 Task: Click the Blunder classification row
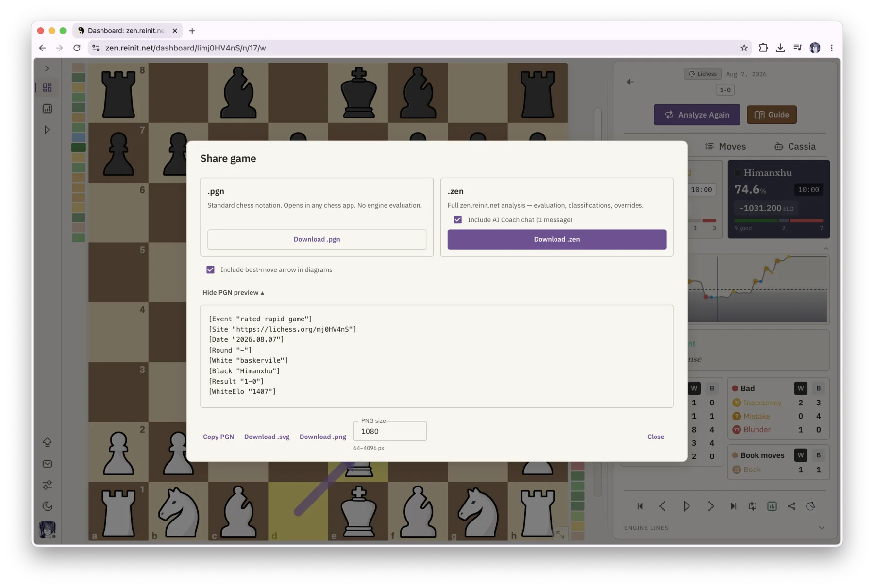(x=778, y=430)
